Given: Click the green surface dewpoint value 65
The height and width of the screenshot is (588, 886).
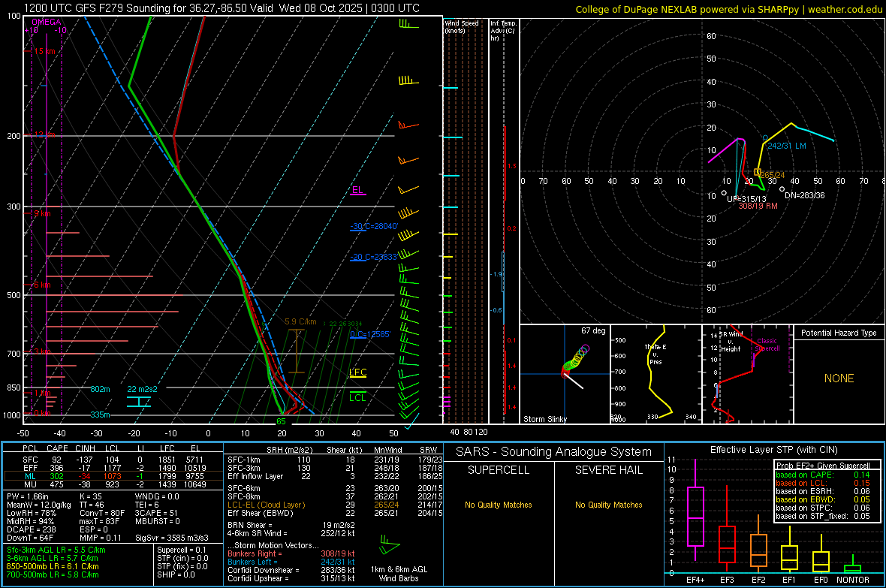Looking at the screenshot, I should (281, 421).
